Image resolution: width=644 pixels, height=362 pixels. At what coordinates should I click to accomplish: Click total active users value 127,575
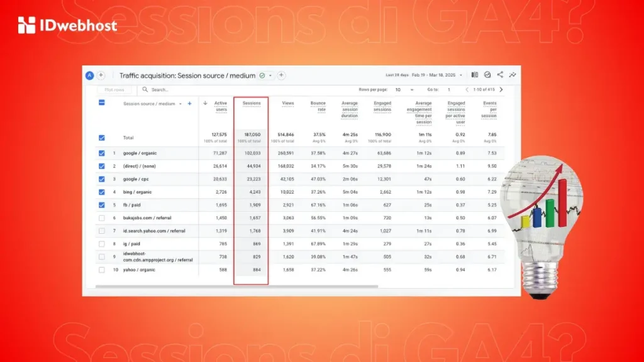[219, 134]
